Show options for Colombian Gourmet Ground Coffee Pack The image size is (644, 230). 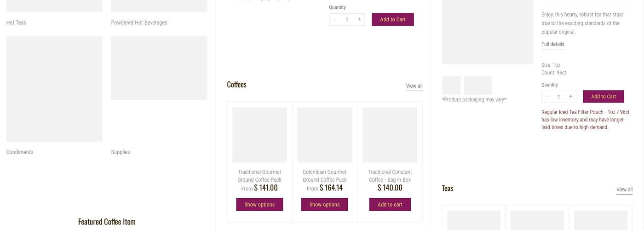tap(324, 205)
